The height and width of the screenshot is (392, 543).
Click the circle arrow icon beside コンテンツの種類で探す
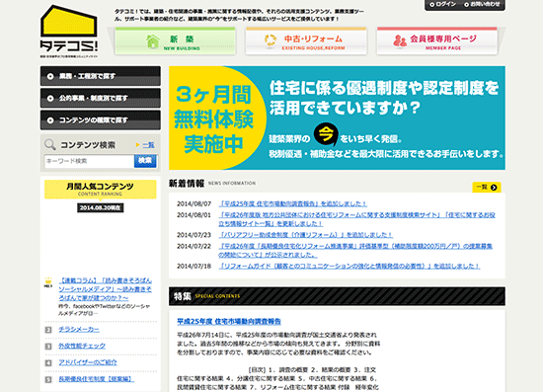coord(50,120)
